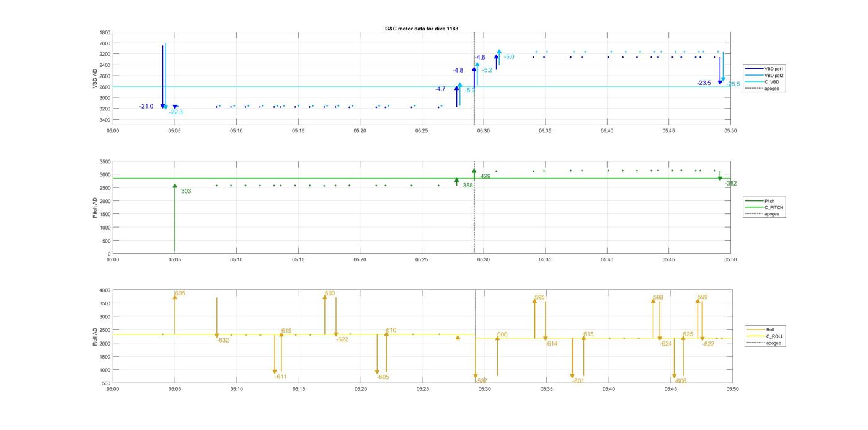This screenshot has height=430, width=868.
Task: Click the '4000' tick on the Roll axis
Action: (104, 290)
